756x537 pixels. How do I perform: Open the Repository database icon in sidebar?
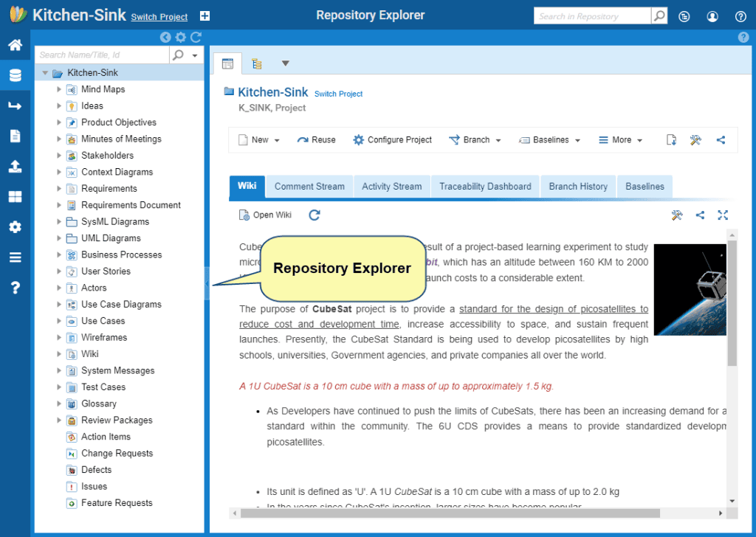[x=15, y=75]
